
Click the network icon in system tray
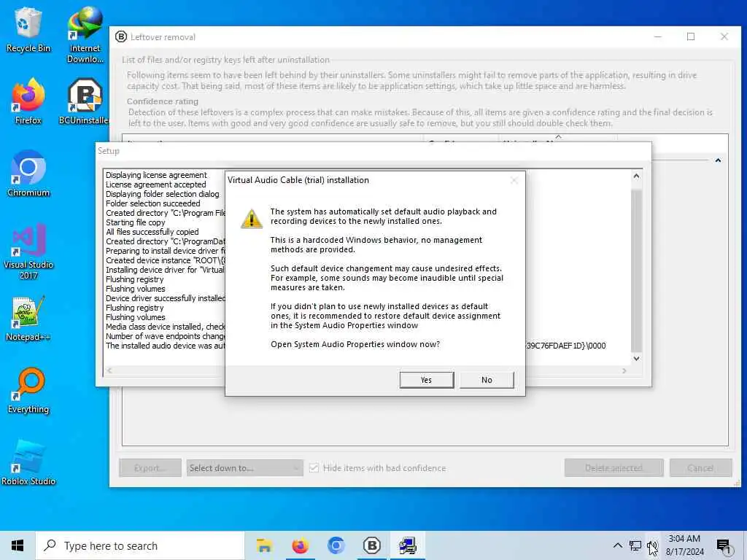coord(635,545)
